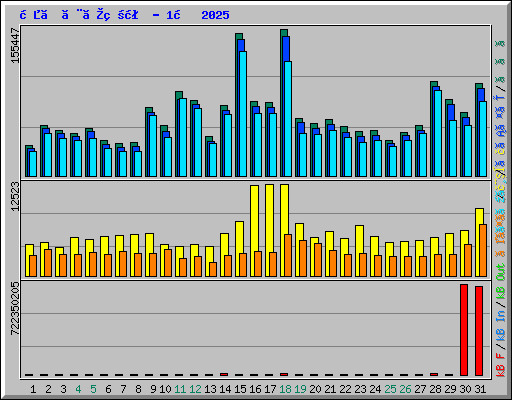Click day label 24

pyautogui.click(x=375, y=389)
